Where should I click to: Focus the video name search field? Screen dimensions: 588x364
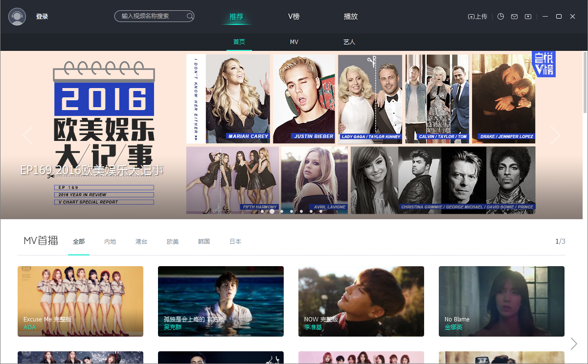(154, 16)
